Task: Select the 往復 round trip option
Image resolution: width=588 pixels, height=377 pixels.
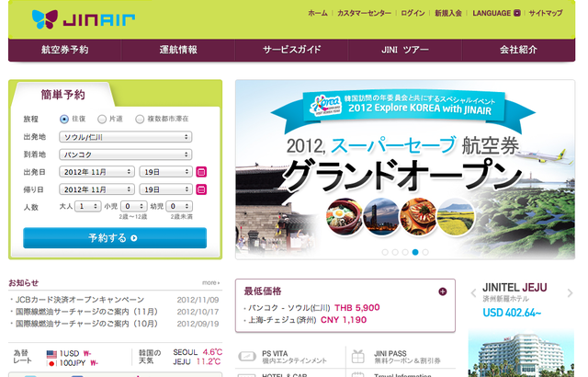Action: (64, 119)
